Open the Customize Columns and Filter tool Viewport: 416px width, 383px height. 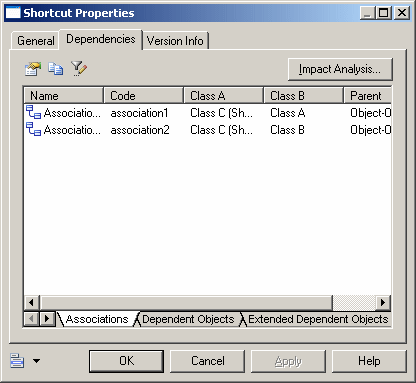79,68
